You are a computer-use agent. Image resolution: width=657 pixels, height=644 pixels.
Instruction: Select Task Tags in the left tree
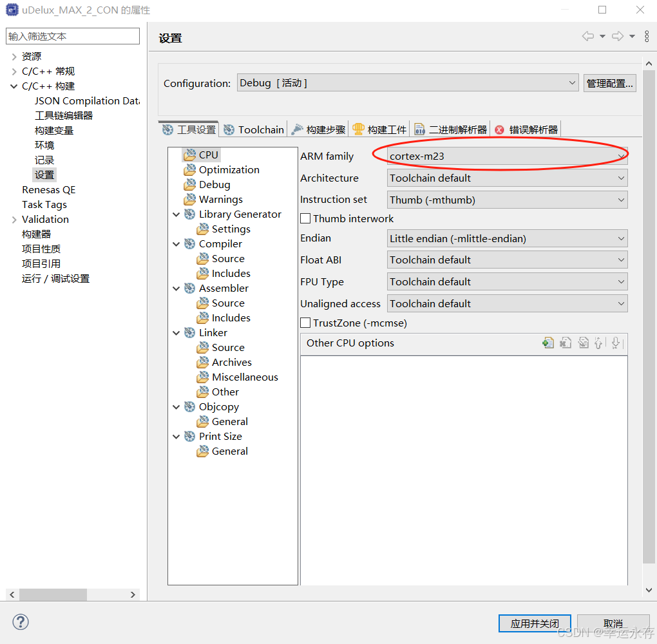coord(44,205)
